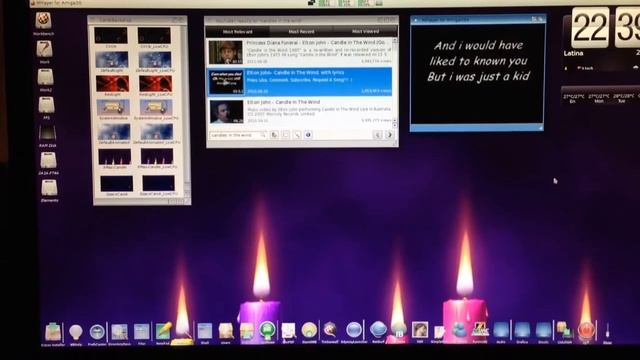The width and height of the screenshot is (640, 360).
Task: Select Princess Diana Funeral video result
Action: coord(300,52)
